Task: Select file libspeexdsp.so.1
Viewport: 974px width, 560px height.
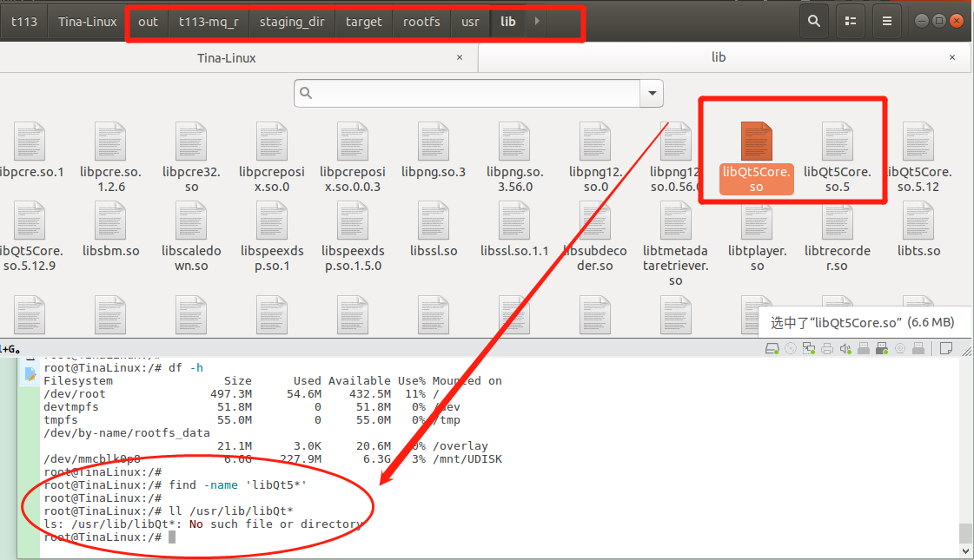Action: click(272, 237)
